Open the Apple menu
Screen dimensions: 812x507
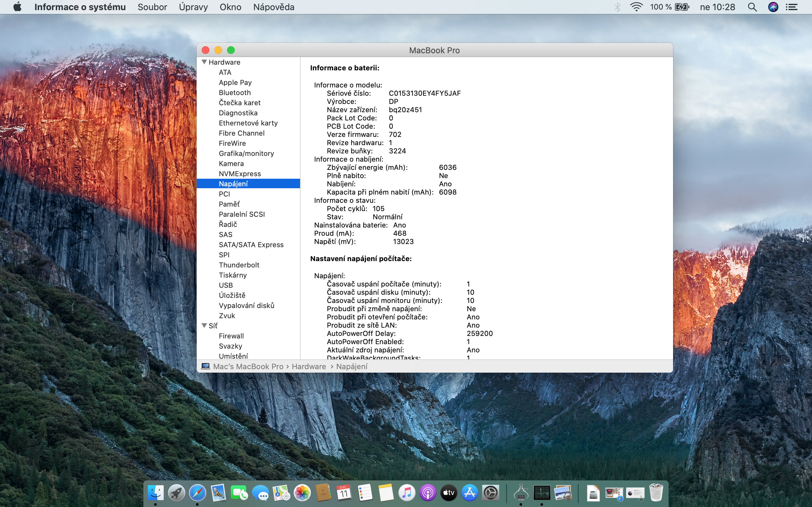17,7
